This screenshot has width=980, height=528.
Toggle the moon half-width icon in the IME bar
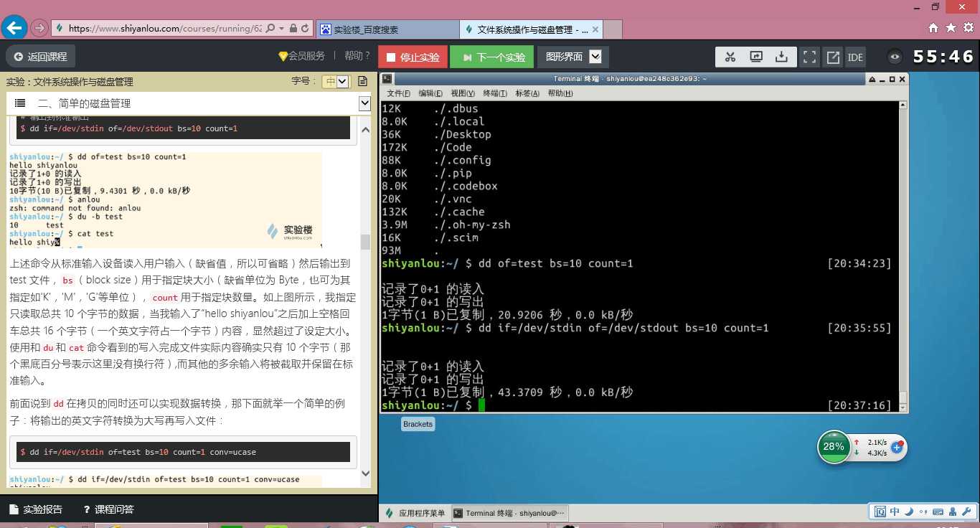908,511
